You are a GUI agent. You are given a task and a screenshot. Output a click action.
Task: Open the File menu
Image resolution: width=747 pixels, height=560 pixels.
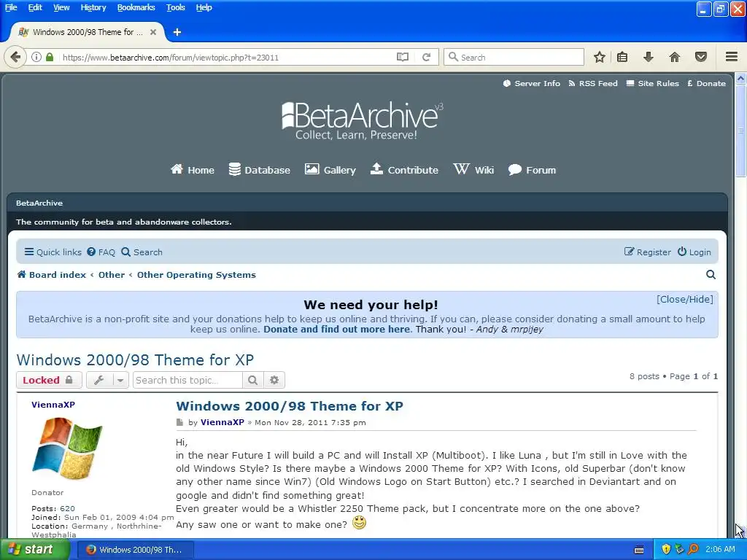tap(11, 7)
